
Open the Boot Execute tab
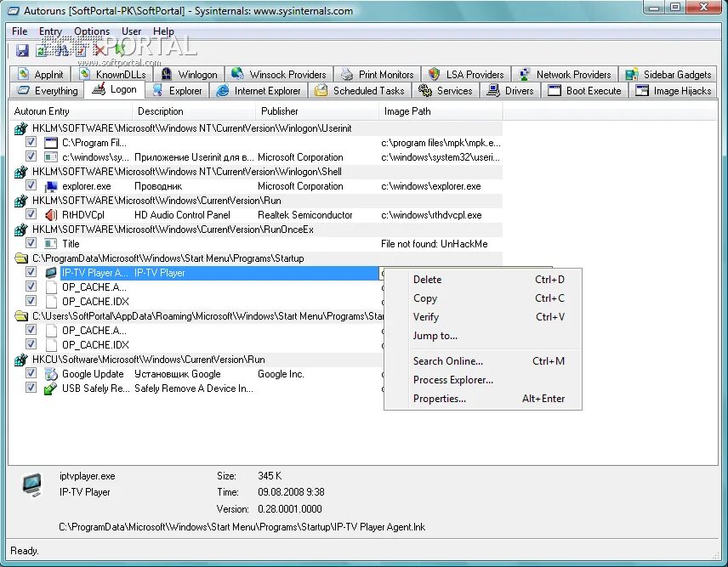(x=584, y=90)
